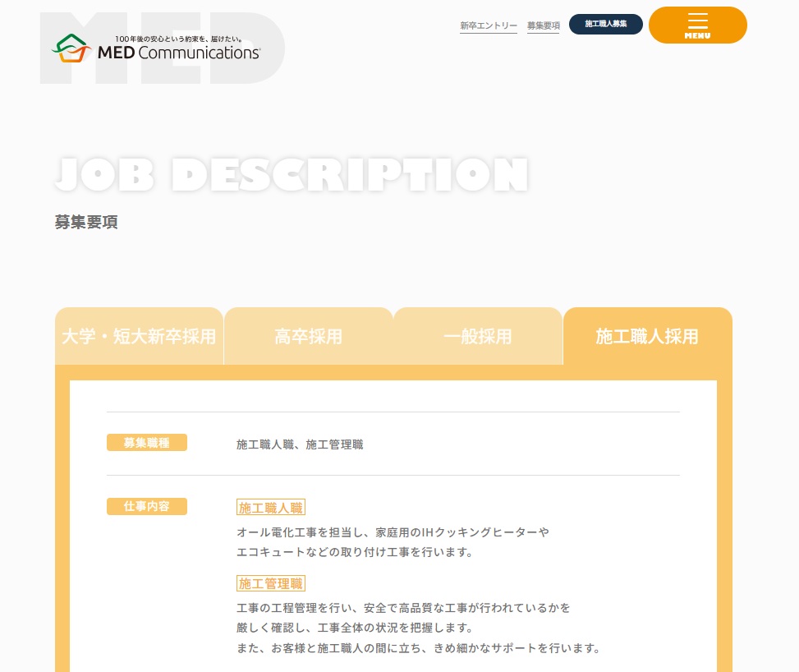The width and height of the screenshot is (799, 672).
Task: Open the 一般採用 tab
Action: (478, 337)
